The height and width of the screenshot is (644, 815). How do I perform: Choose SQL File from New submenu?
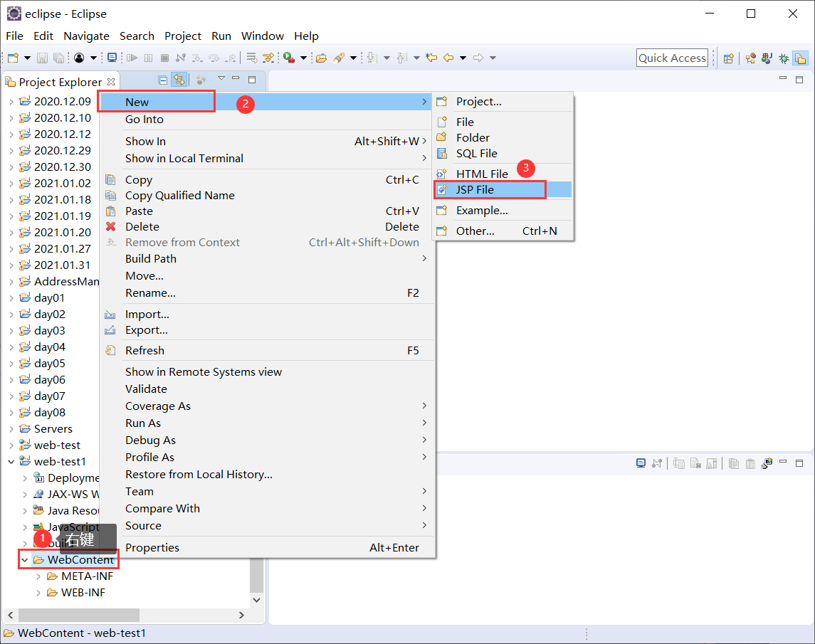click(x=503, y=153)
